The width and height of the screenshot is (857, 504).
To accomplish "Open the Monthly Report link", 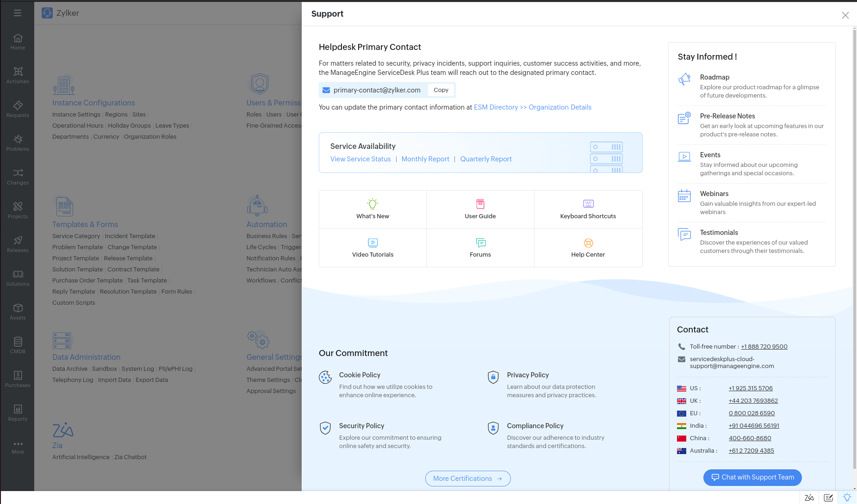I will tap(425, 159).
